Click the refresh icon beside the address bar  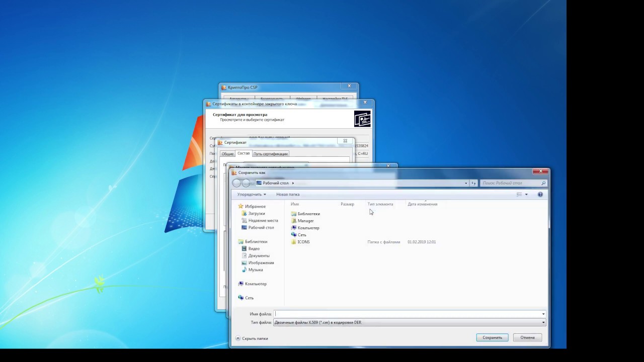[x=473, y=183]
